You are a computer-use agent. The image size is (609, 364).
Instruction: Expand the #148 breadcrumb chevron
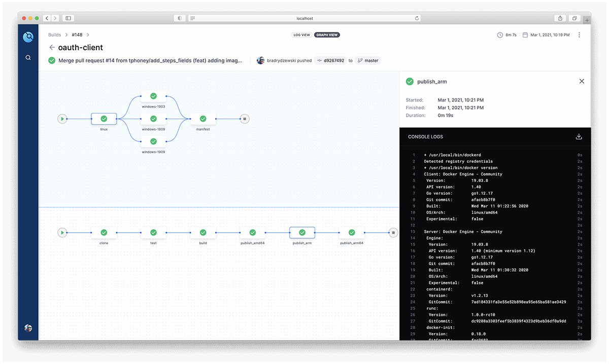87,34
